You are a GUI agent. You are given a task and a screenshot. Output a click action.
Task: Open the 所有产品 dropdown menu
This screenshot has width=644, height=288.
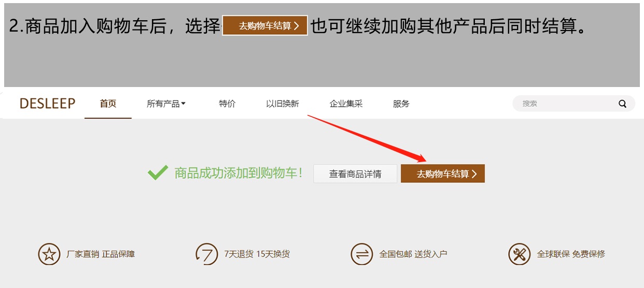click(166, 104)
